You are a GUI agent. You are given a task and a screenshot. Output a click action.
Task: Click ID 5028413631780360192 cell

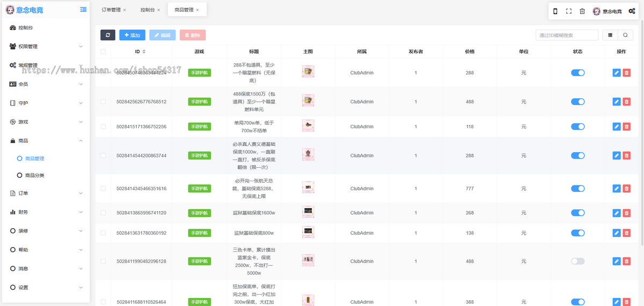click(x=141, y=233)
